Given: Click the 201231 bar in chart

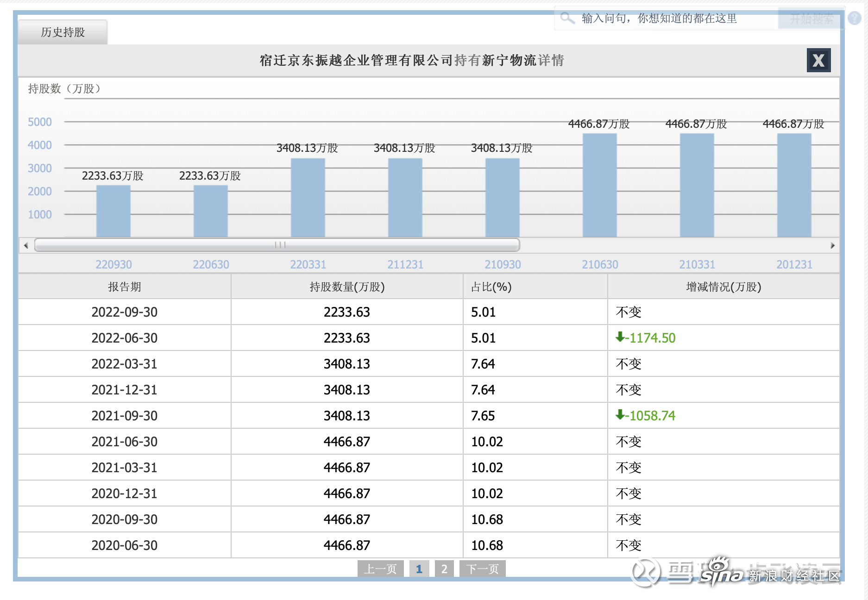Looking at the screenshot, I should click(794, 185).
